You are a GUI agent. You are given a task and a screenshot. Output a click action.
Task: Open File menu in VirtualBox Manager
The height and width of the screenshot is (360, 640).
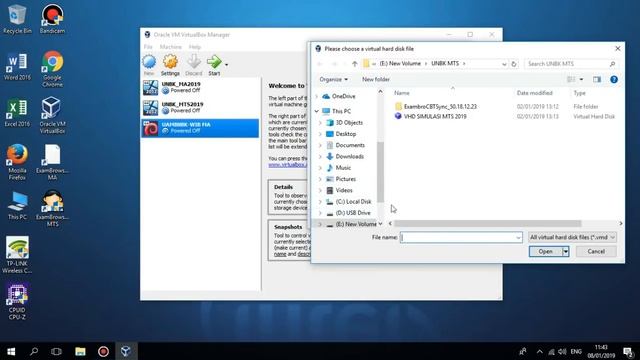[148, 47]
